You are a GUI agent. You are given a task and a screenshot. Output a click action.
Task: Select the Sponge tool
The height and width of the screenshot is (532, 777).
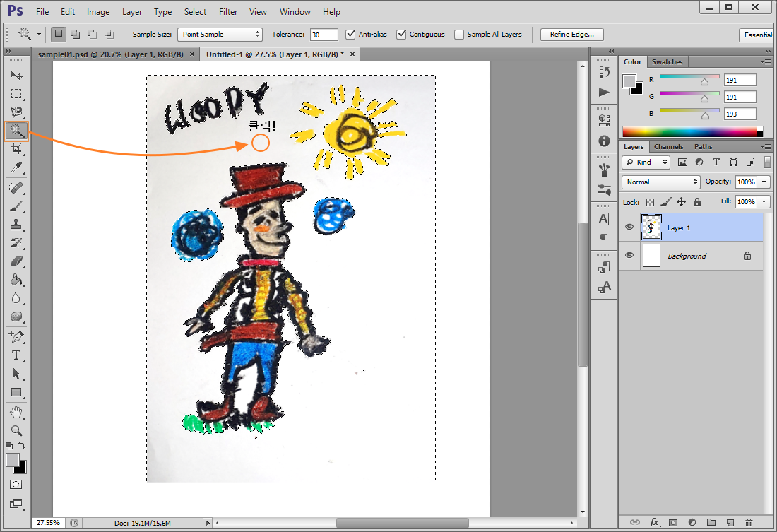pos(16,317)
